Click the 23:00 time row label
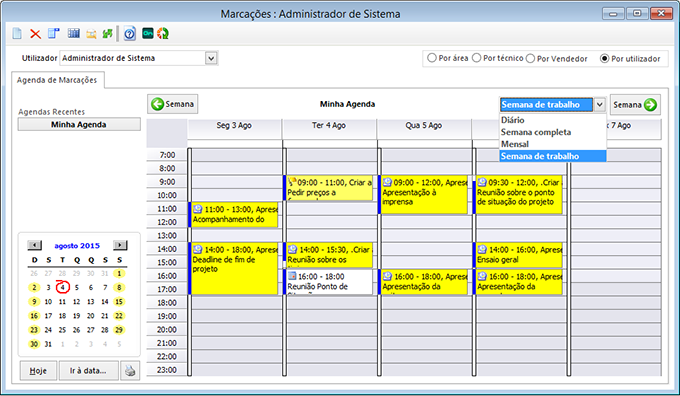Image resolution: width=680 pixels, height=396 pixels. pyautogui.click(x=167, y=370)
